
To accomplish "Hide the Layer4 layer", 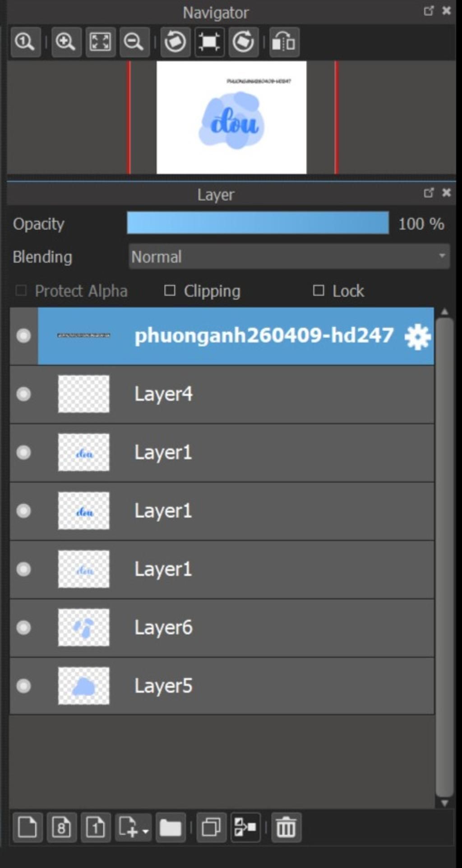I will pyautogui.click(x=23, y=394).
